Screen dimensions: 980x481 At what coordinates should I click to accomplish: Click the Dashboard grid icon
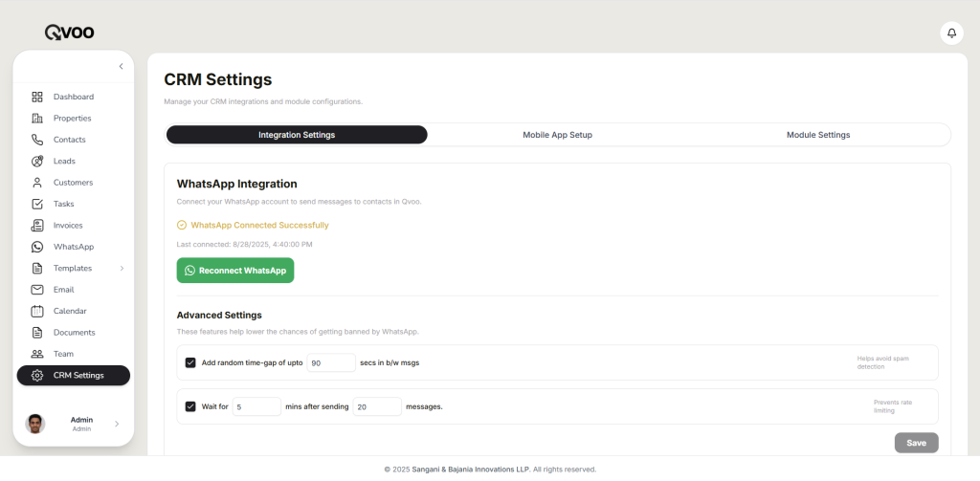[x=37, y=97]
